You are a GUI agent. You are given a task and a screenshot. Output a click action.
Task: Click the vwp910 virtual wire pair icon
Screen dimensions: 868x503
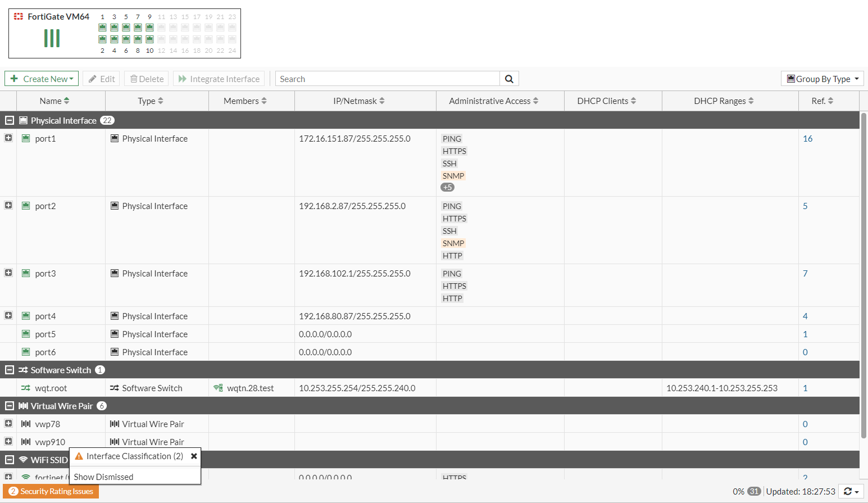[26, 442]
